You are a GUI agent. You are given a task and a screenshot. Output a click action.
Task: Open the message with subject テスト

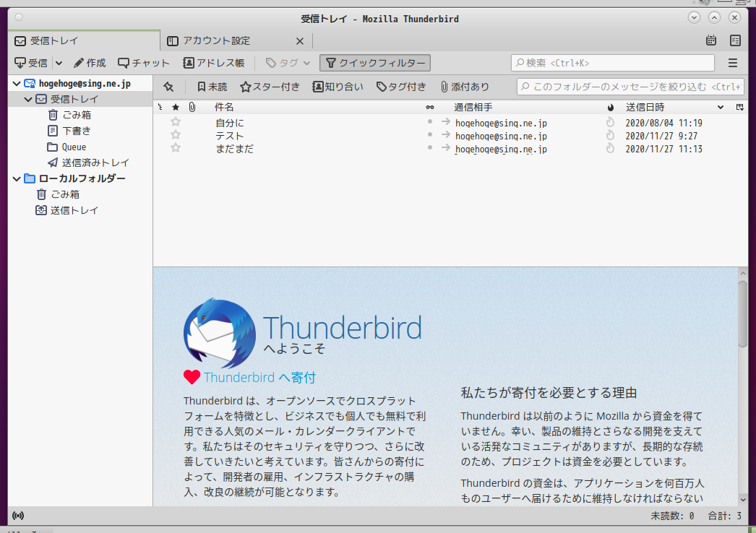click(230, 136)
